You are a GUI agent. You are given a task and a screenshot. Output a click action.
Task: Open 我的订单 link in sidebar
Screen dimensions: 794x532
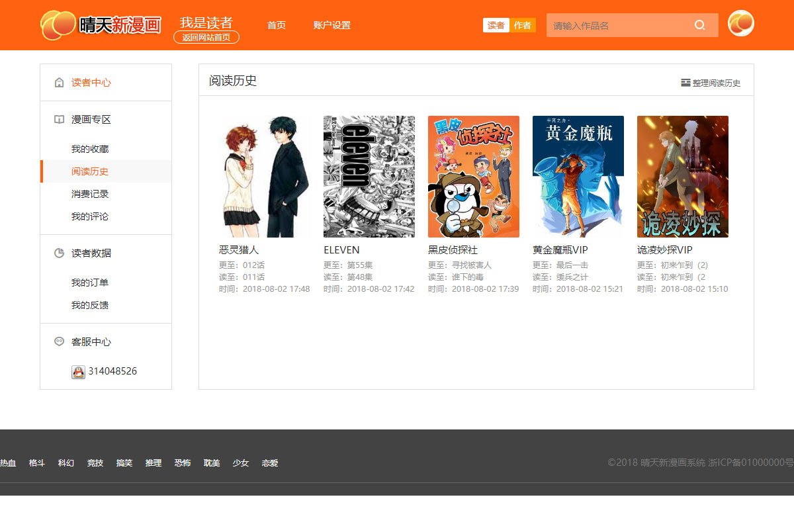click(x=90, y=283)
